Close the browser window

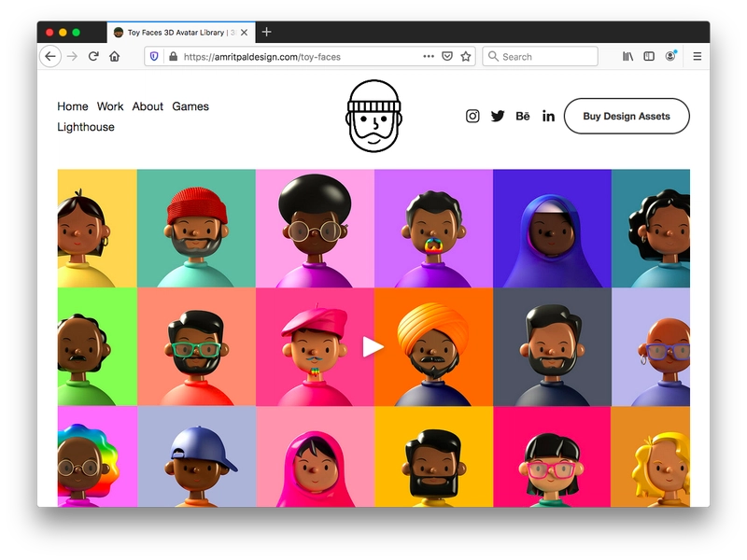coord(49,33)
